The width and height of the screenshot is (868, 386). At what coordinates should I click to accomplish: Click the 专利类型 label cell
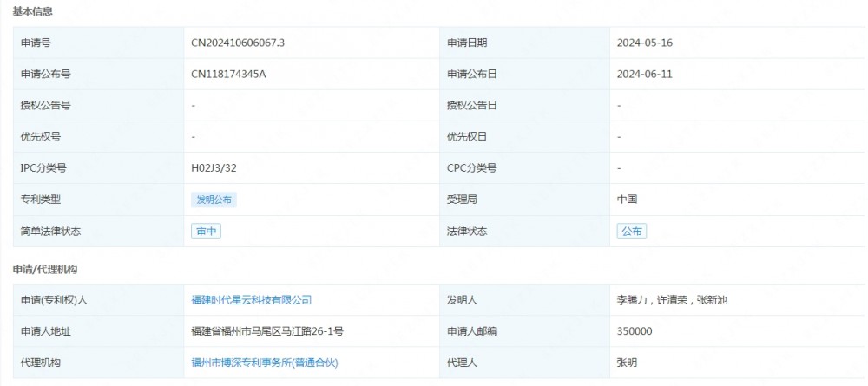click(x=99, y=200)
